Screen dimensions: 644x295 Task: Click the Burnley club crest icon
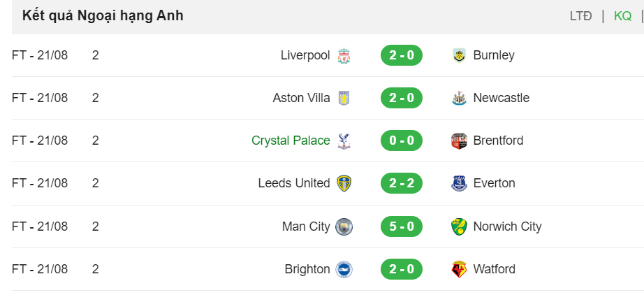click(459, 55)
